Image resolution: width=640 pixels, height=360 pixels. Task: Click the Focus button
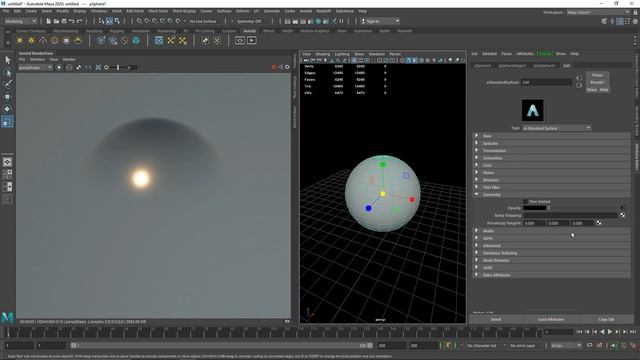598,75
